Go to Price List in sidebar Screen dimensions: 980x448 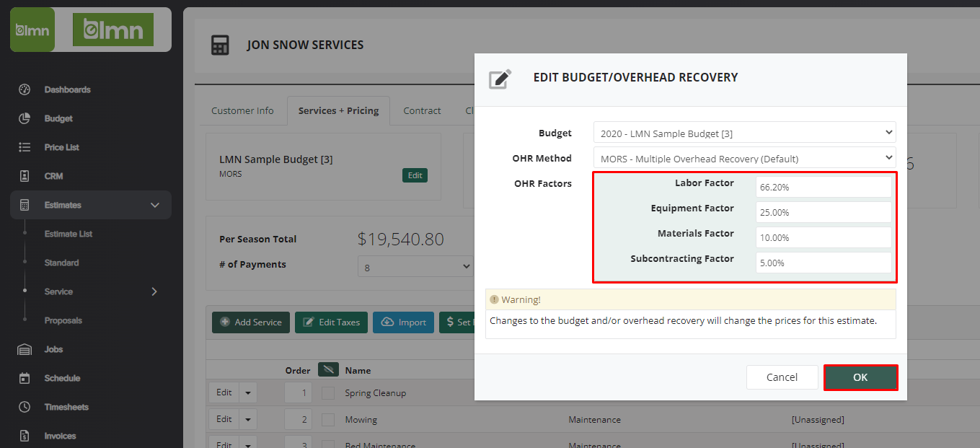pyautogui.click(x=61, y=147)
